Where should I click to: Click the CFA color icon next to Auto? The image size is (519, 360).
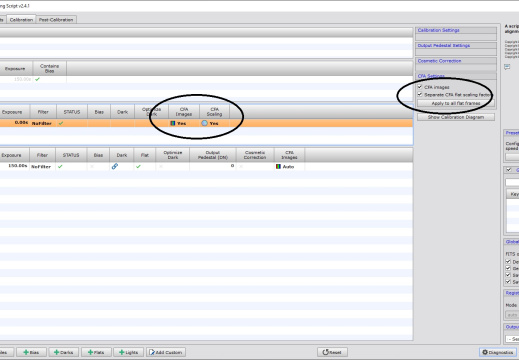point(278,166)
